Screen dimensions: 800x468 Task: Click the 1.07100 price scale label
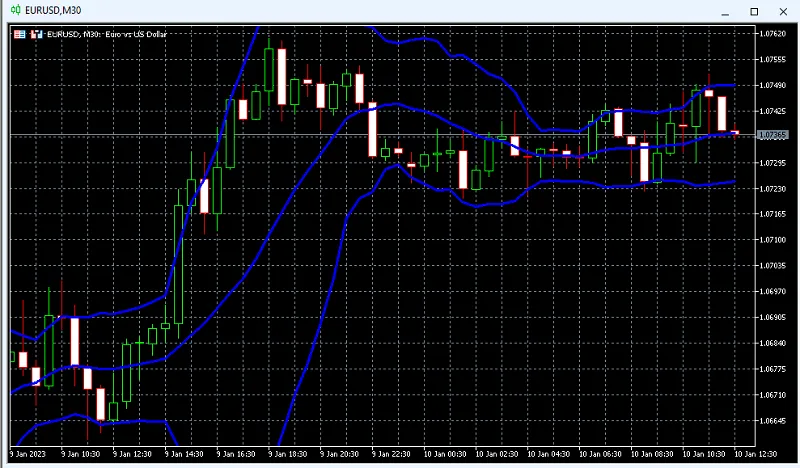coord(772,240)
